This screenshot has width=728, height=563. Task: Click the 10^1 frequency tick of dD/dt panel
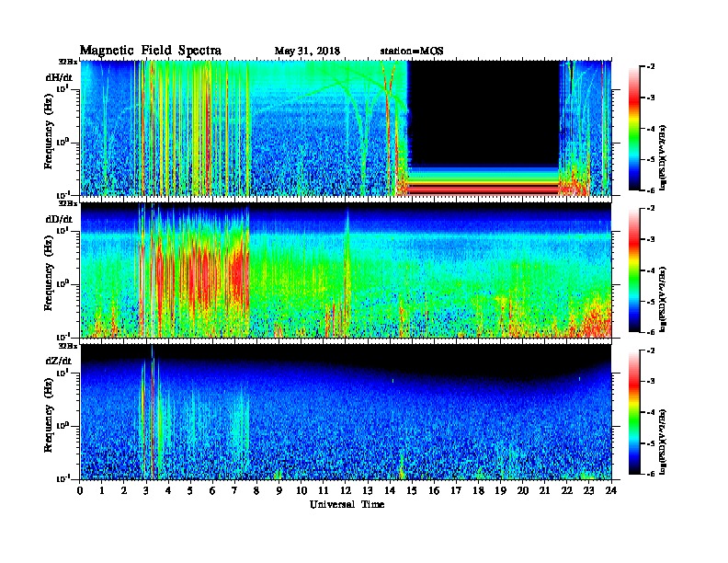pos(63,230)
